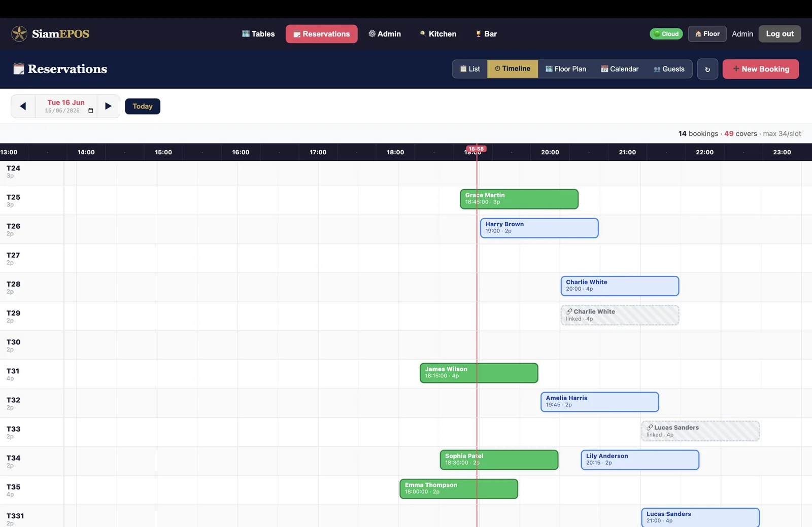This screenshot has height=527, width=812.
Task: Advance to next day with right arrow
Action: [108, 106]
